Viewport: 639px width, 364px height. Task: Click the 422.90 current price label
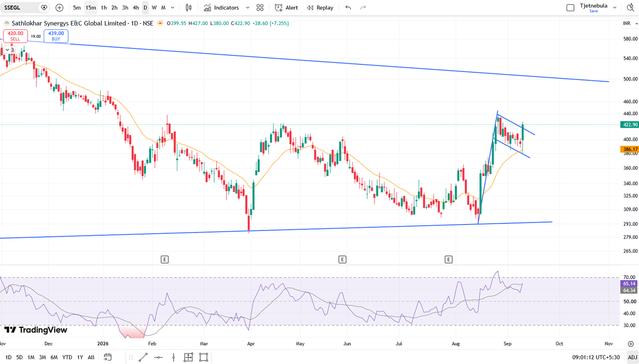629,125
